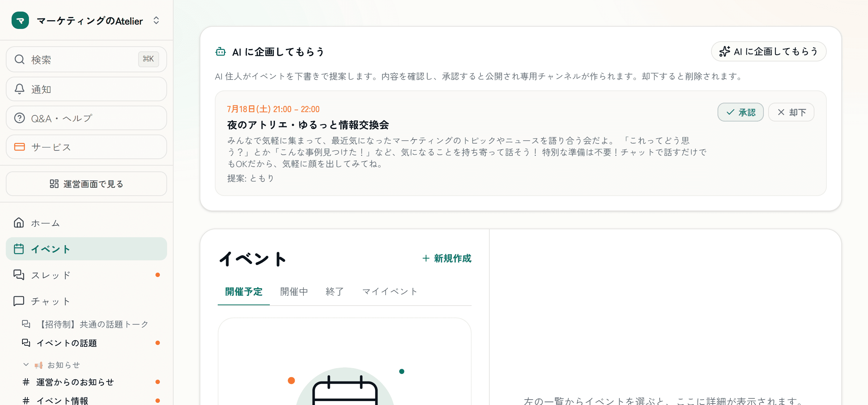The height and width of the screenshot is (405, 868).
Task: Click the 提案: ともり text
Action: click(251, 178)
